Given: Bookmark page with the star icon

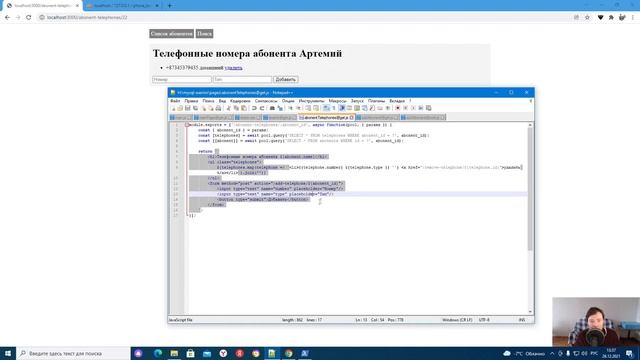Looking at the screenshot, I should coord(587,18).
